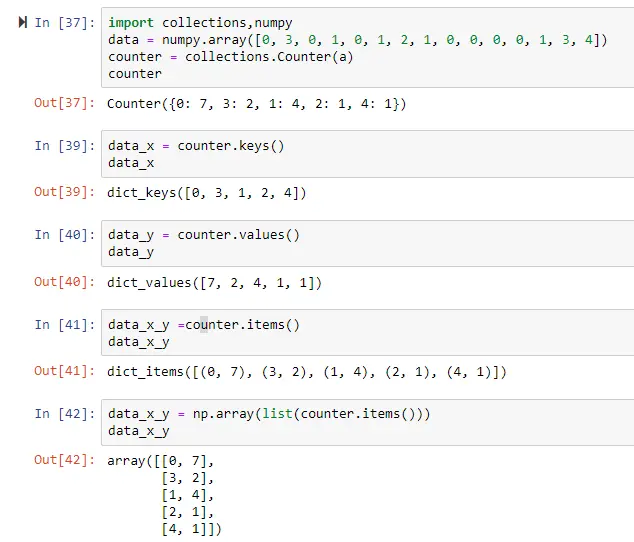Click the dict_values([7, 2, 4, 1, 1]) output
634x542 pixels.
(x=214, y=283)
